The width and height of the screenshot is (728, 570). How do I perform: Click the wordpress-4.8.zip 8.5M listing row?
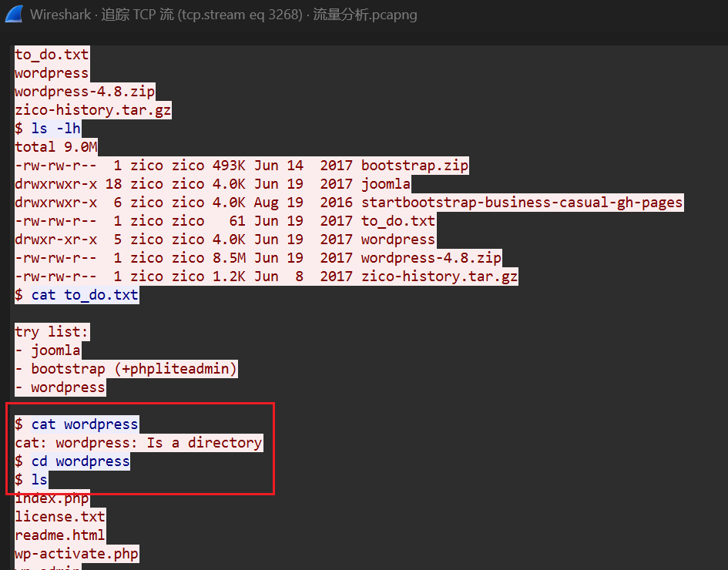(258, 258)
